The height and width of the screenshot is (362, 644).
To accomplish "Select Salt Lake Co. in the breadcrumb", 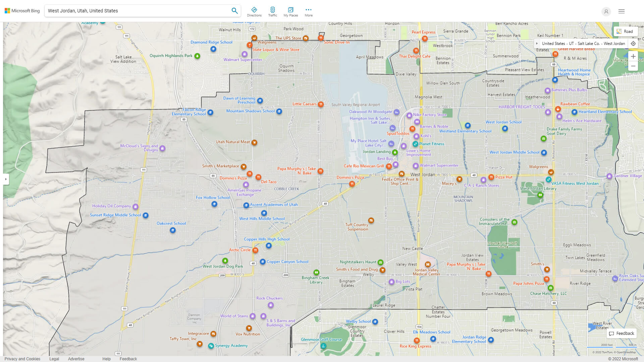I will [588, 43].
